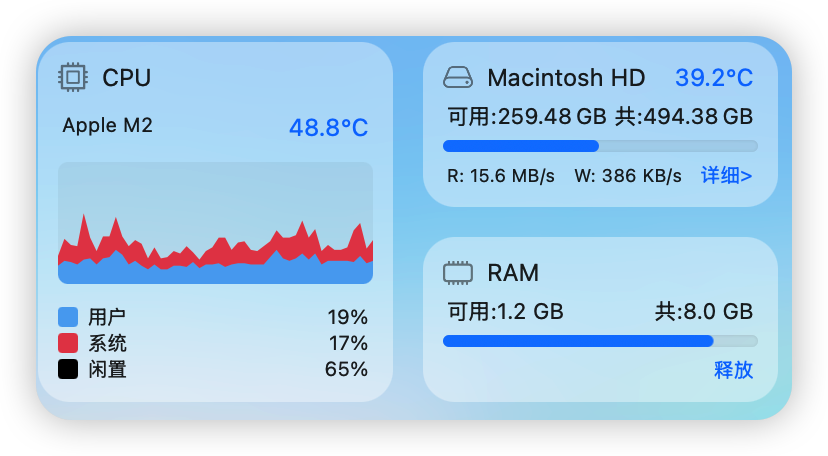828x456 pixels.
Task: Click the RAM usage progress bar
Action: (x=600, y=341)
